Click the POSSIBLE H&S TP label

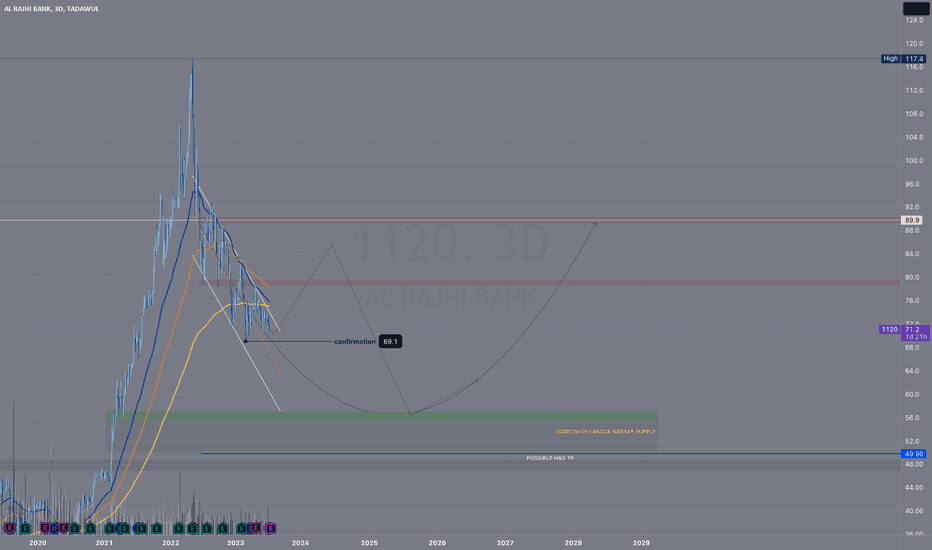click(550, 458)
